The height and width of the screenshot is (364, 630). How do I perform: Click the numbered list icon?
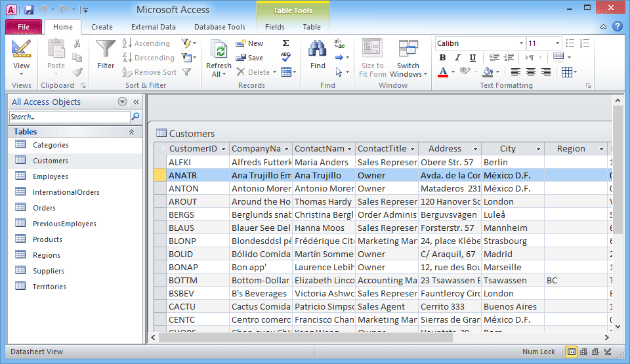(585, 43)
